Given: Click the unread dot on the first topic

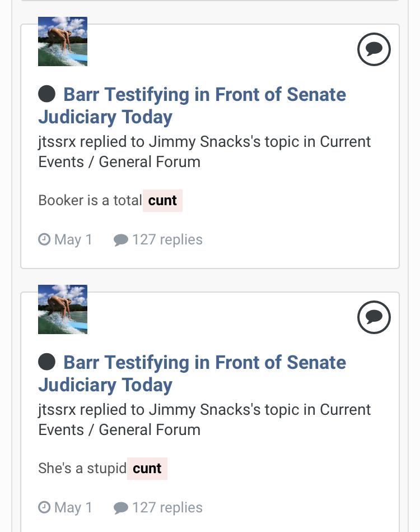Looking at the screenshot, I should coord(47,94).
